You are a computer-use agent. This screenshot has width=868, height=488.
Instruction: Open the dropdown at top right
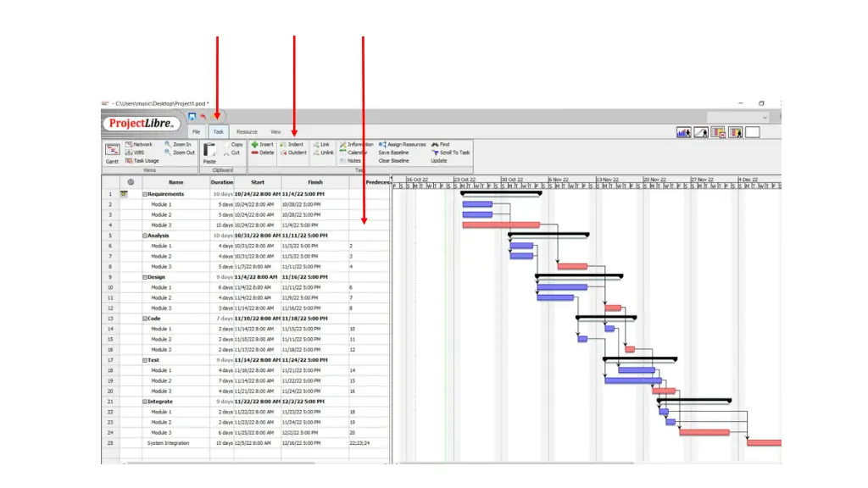tap(765, 117)
